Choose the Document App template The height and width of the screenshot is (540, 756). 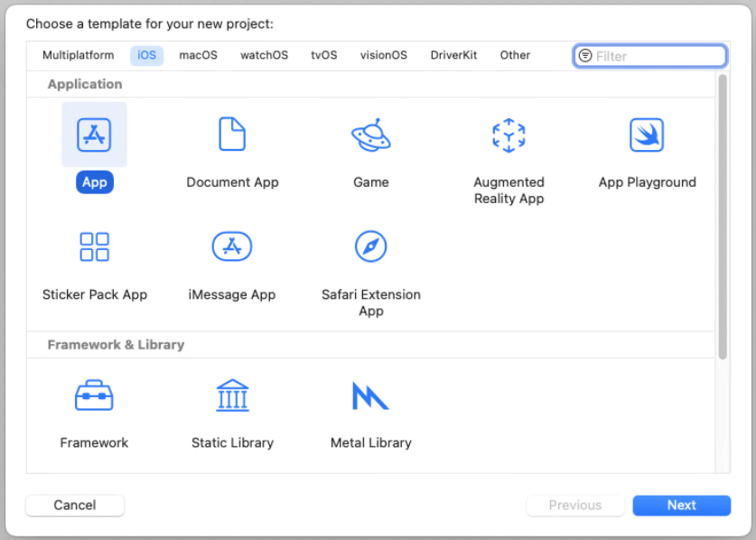[232, 135]
